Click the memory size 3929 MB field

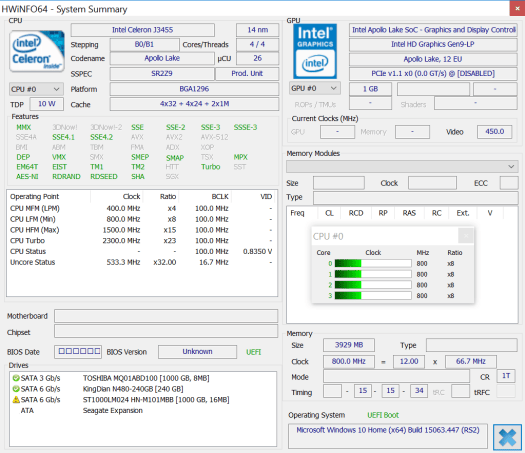[349, 345]
